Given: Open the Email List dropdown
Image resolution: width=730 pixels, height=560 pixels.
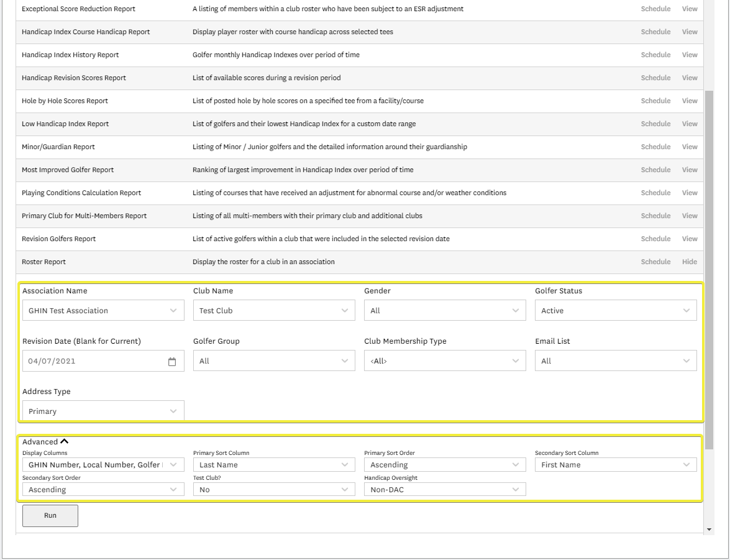Looking at the screenshot, I should point(616,361).
